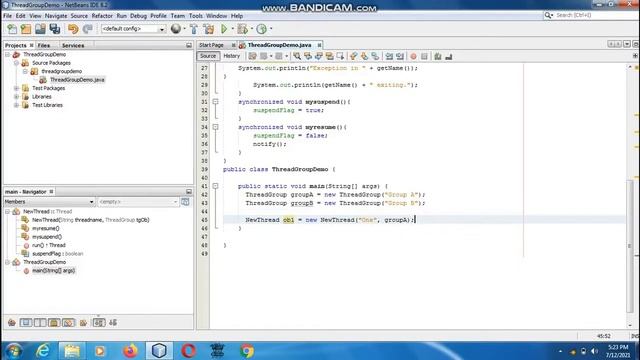
Task: Click the Redo toolbar icon
Action: (x=87, y=29)
